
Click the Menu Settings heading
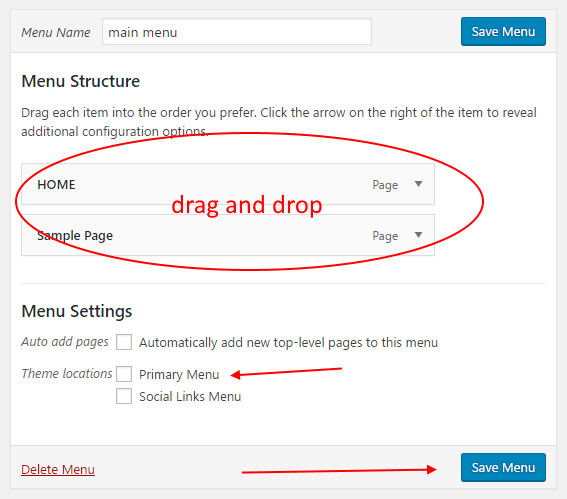click(77, 311)
